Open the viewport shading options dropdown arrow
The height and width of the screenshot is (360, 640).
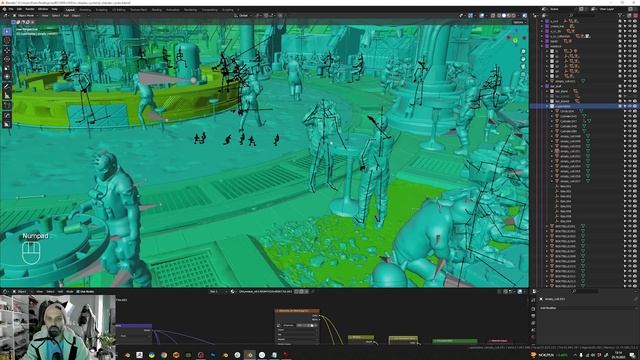[518, 16]
